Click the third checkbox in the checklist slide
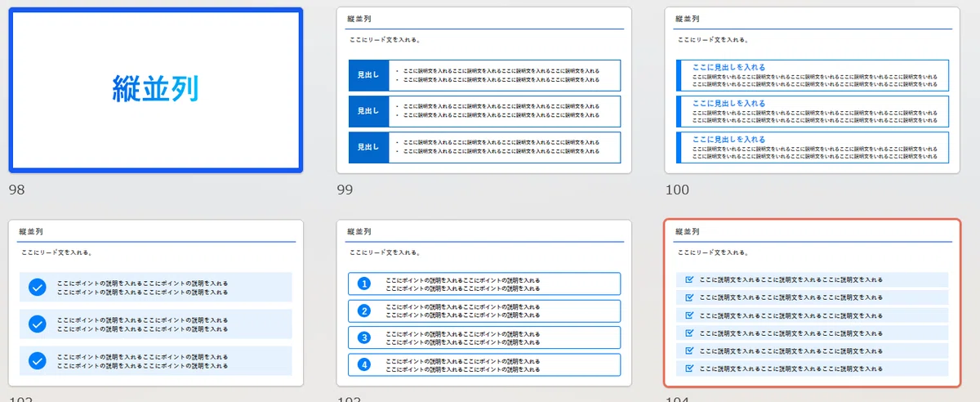Image resolution: width=980 pixels, height=402 pixels. pos(689,315)
